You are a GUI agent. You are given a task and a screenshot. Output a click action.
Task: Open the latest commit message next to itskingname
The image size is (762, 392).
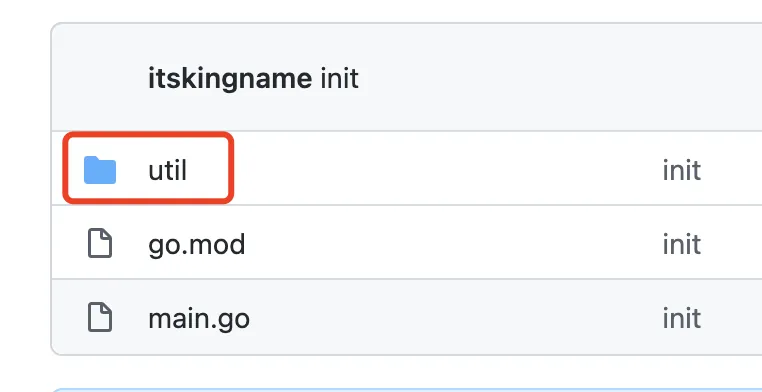click(x=340, y=78)
